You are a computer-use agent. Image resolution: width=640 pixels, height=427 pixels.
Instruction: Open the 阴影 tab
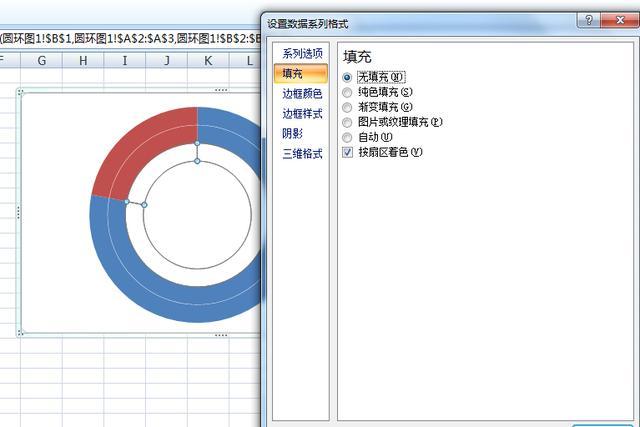[292, 133]
